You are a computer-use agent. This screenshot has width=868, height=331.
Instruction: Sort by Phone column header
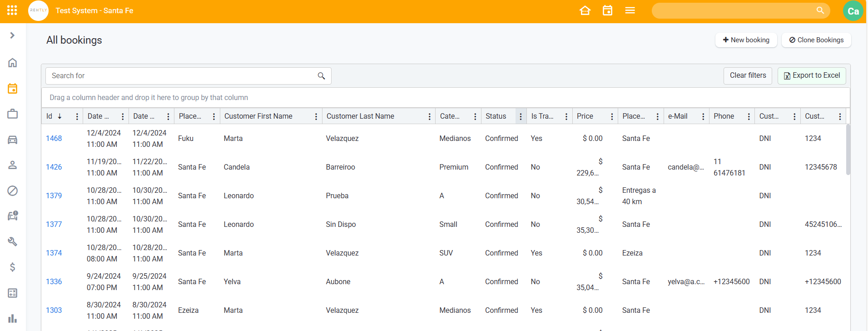click(724, 116)
